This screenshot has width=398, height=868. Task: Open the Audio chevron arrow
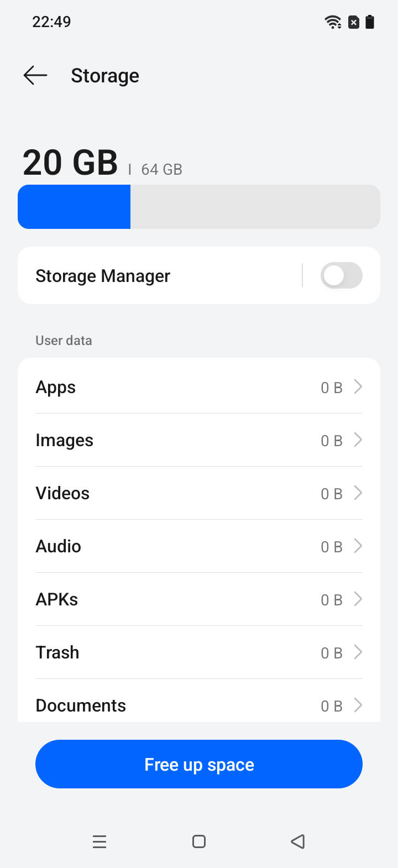358,546
